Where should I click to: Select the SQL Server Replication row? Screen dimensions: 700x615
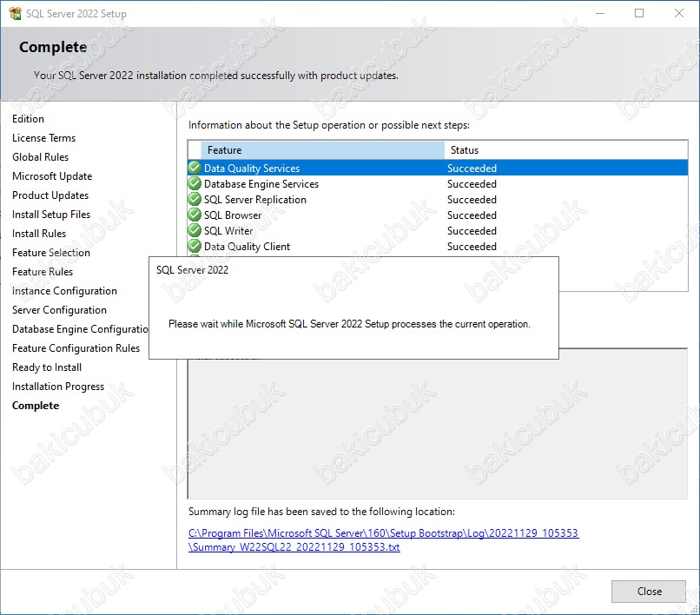pos(438,199)
